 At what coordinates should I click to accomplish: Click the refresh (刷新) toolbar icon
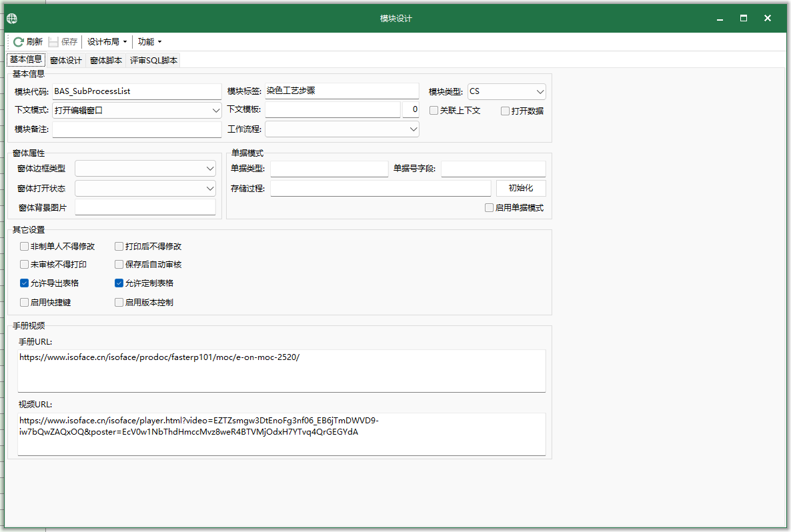pos(19,42)
